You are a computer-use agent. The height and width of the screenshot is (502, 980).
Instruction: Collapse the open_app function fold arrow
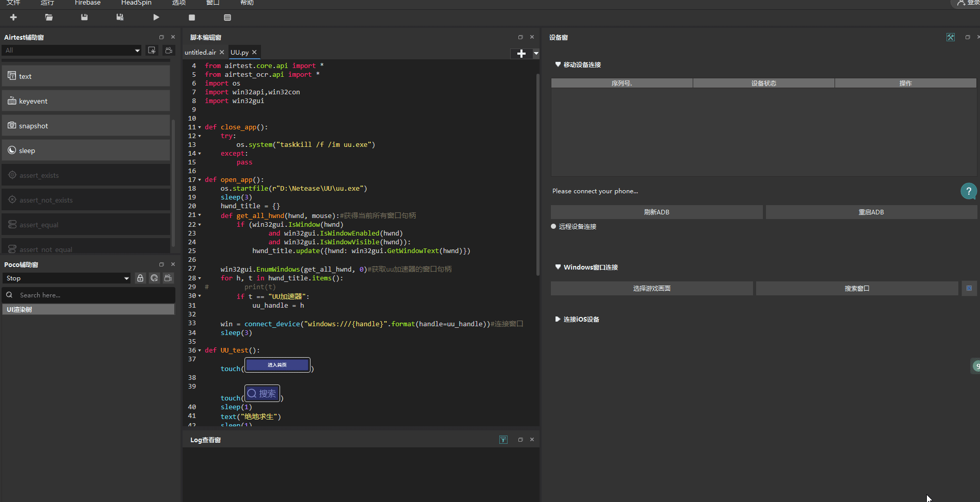200,180
